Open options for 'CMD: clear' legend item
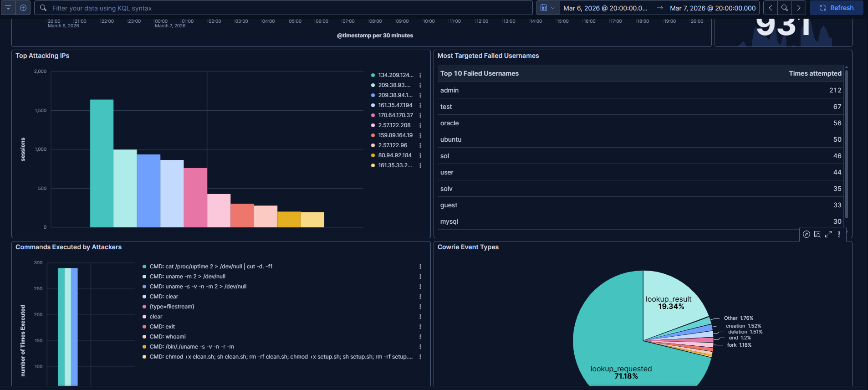 point(420,297)
